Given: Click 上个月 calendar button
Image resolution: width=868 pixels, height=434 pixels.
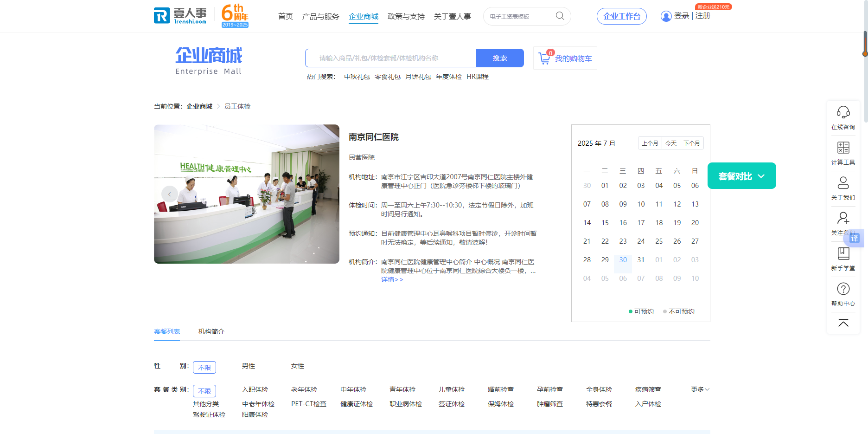Looking at the screenshot, I should tap(650, 143).
